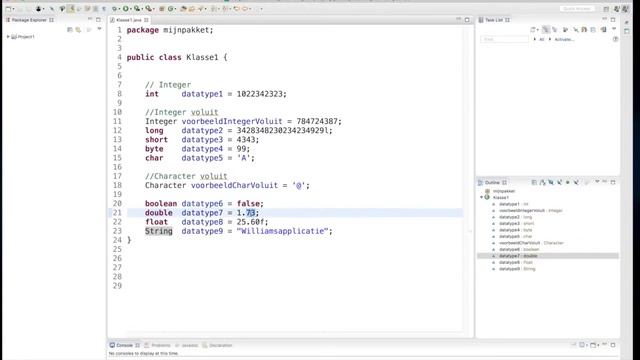Viewport: 640px width, 360px height.
Task: Click the 25.60f value on line 22
Action: (x=250, y=222)
